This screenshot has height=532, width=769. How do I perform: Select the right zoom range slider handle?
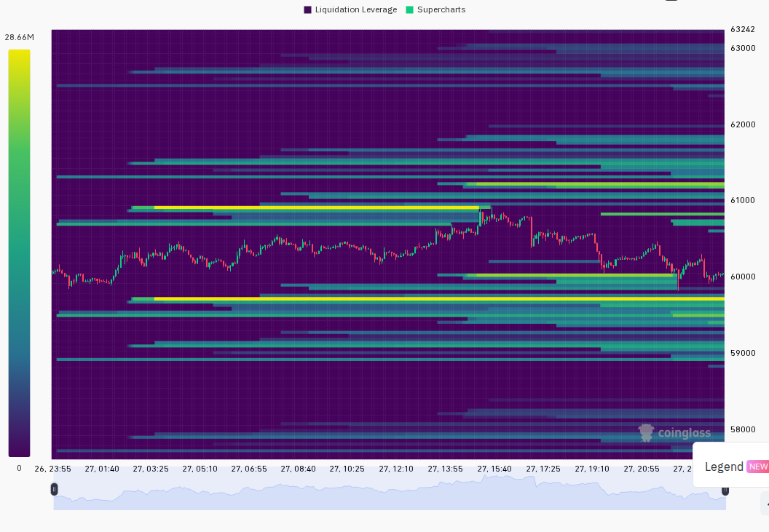pyautogui.click(x=725, y=491)
